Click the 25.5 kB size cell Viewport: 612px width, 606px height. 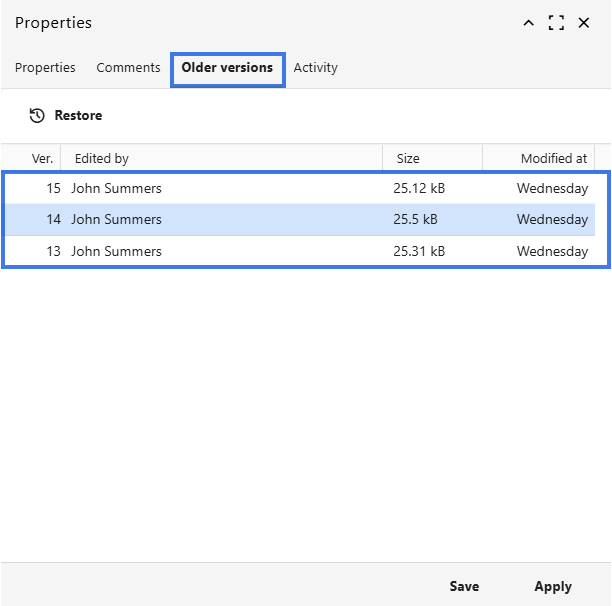click(x=415, y=219)
